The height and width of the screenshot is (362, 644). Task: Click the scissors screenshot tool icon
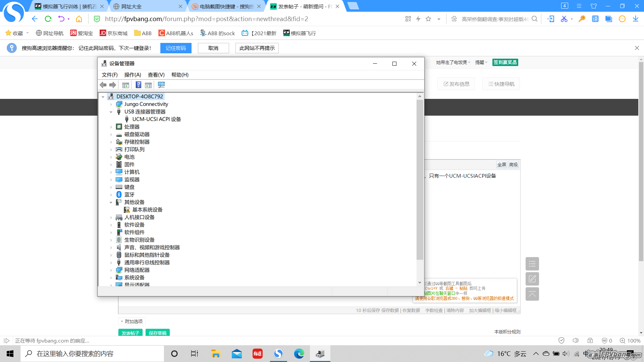pyautogui.click(x=564, y=19)
